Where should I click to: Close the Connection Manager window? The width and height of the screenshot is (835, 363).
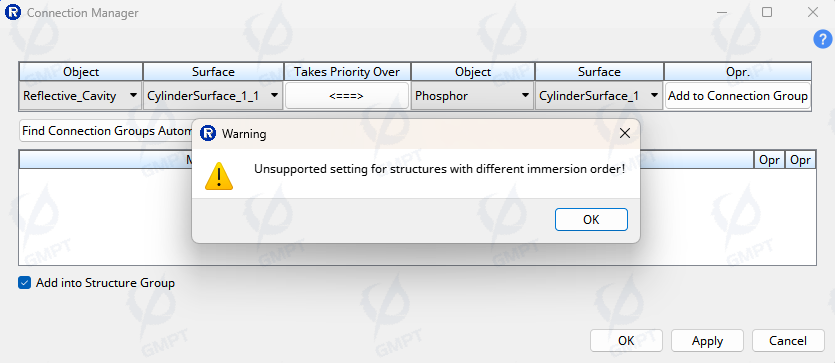813,12
